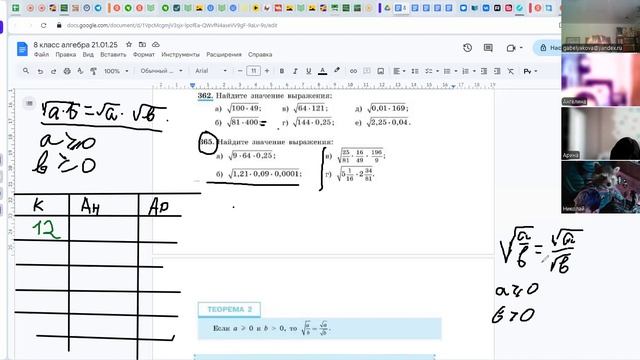The width and height of the screenshot is (640, 360).
Task: Select participant tile Ангелина
Action: point(600,80)
